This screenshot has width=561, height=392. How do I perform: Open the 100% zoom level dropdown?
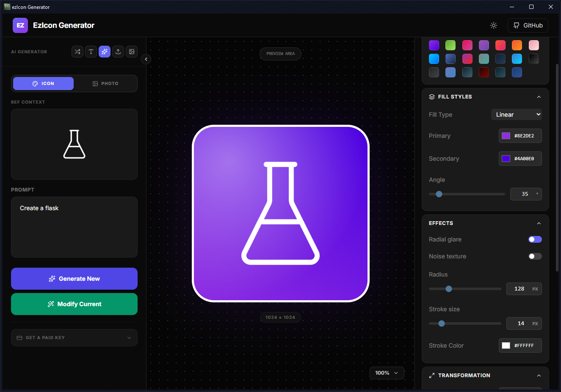(387, 373)
